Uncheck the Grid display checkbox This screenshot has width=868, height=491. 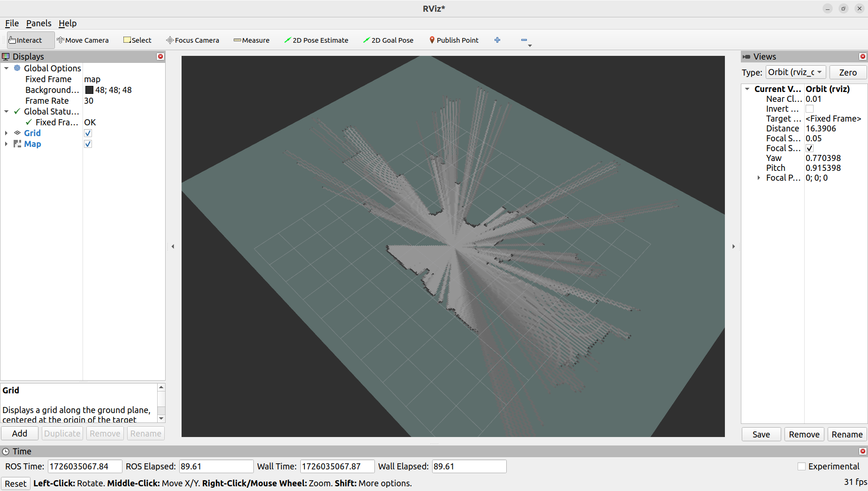[x=88, y=133]
